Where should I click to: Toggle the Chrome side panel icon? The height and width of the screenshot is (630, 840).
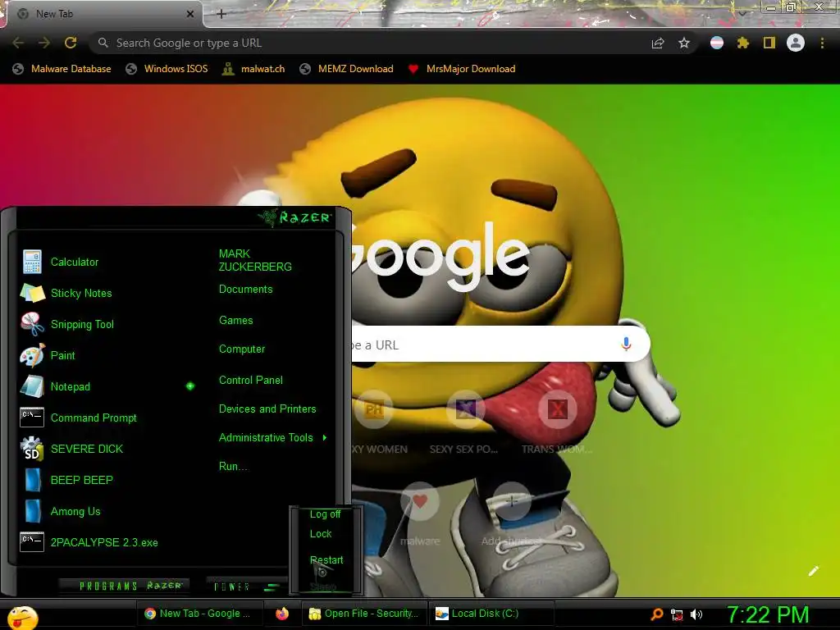(769, 43)
